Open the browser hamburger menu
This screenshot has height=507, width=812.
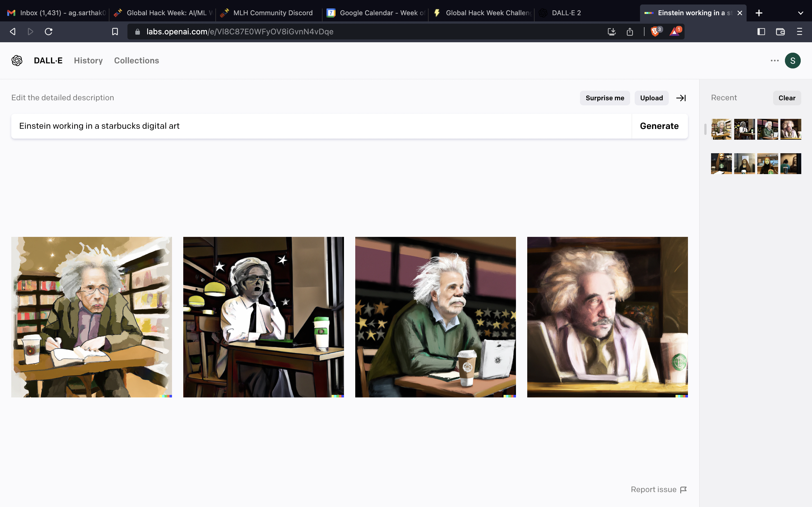point(800,32)
